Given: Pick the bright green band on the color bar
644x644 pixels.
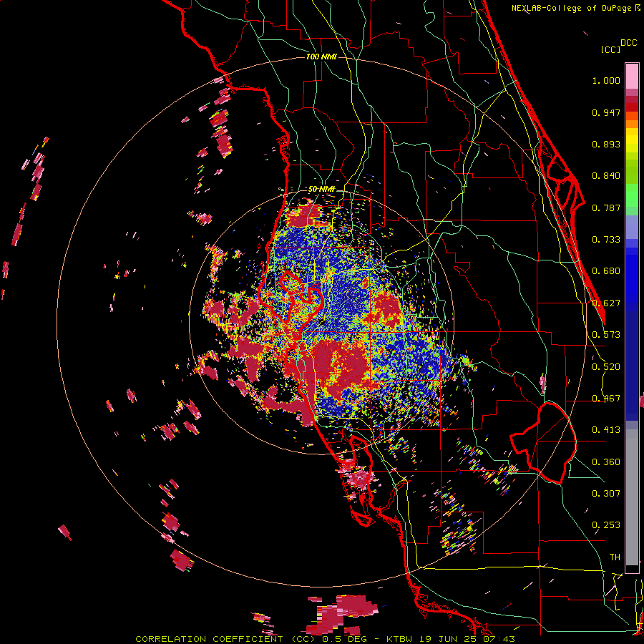Looking at the screenshot, I should 632,195.
